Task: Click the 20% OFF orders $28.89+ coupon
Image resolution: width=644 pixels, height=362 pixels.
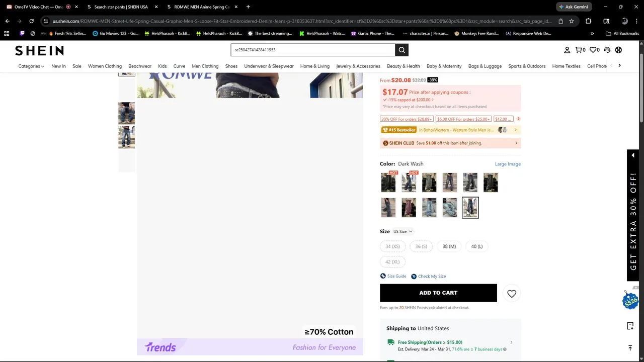Action: tap(406, 119)
